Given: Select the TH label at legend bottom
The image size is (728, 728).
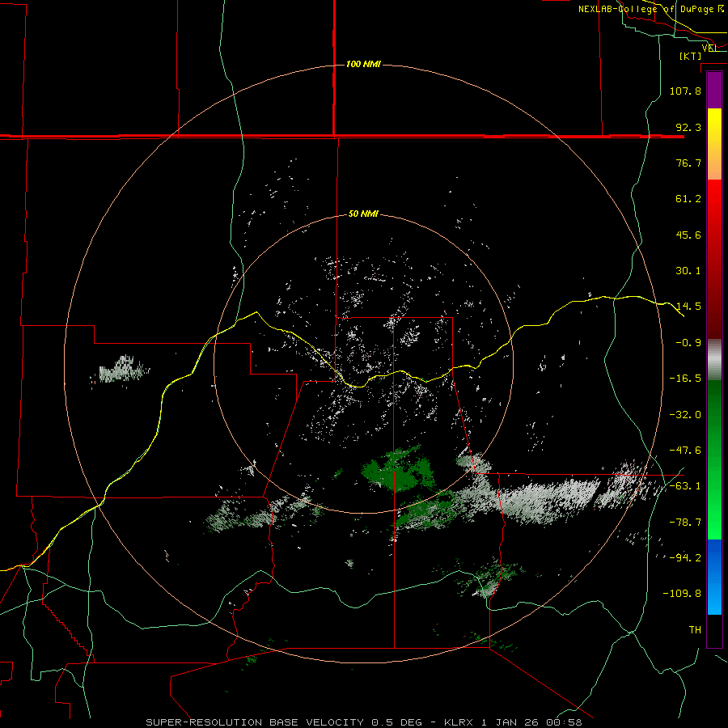Looking at the screenshot, I should tap(695, 630).
